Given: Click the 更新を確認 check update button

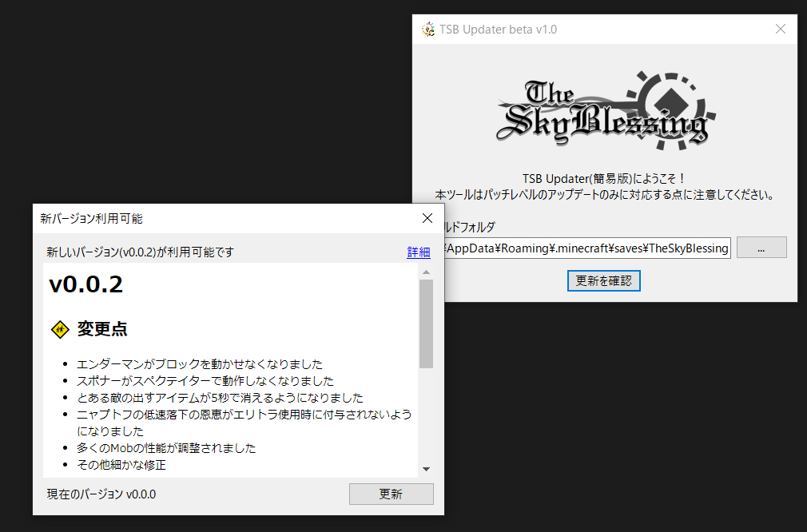Looking at the screenshot, I should click(604, 280).
